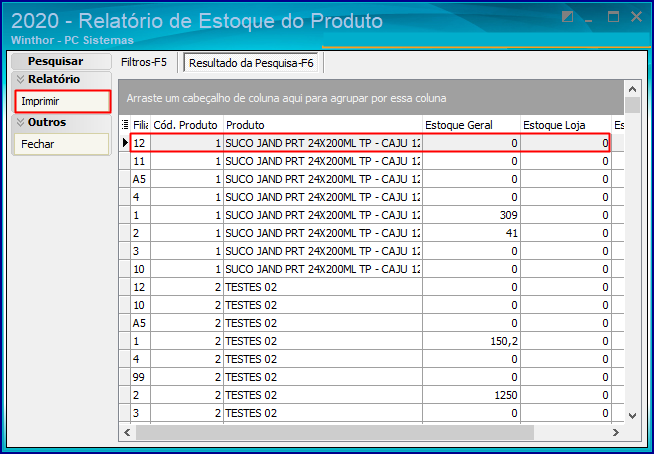The height and width of the screenshot is (454, 654).
Task: Select TESTES 02 row for filial 10
Action: point(371,305)
